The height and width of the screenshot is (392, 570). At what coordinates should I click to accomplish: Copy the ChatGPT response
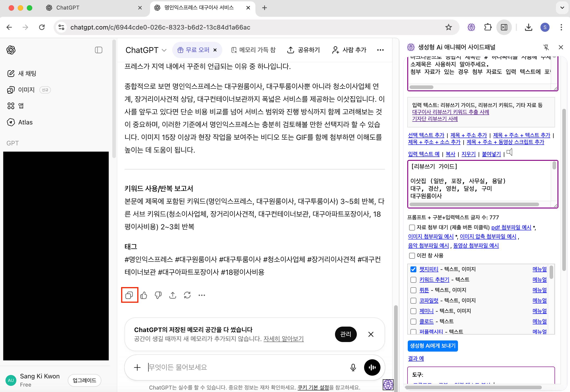coord(129,295)
